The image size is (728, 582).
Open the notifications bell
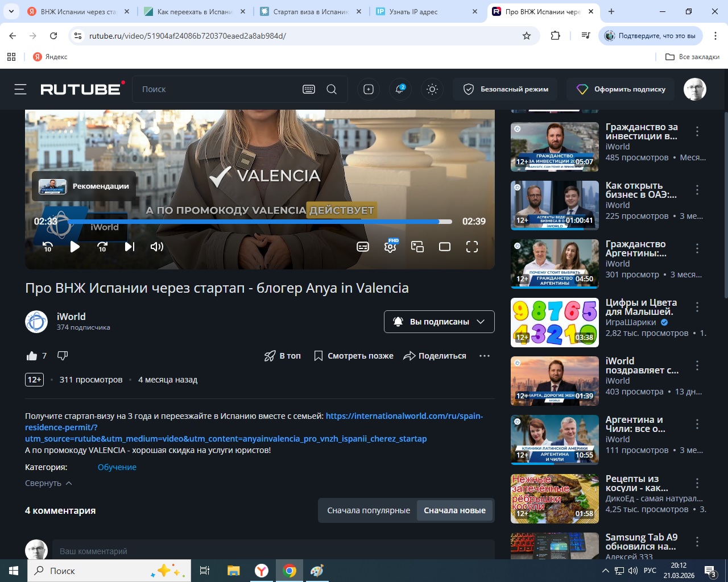coord(400,89)
